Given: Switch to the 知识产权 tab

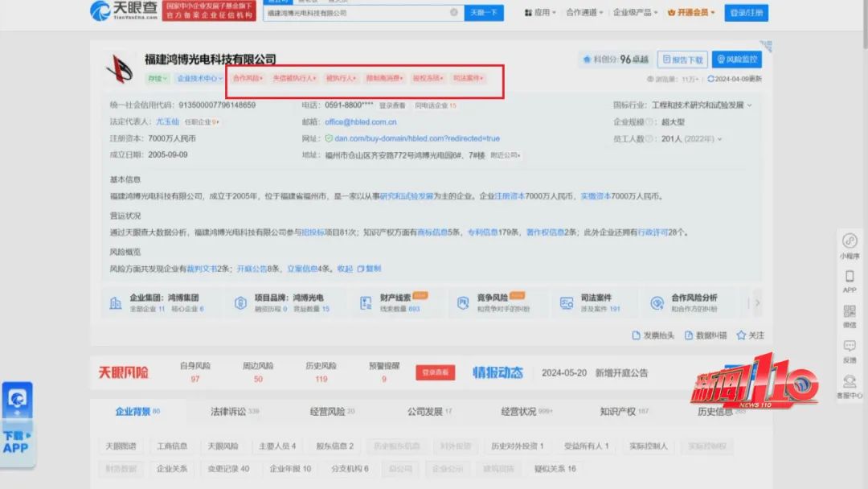Looking at the screenshot, I should [624, 412].
